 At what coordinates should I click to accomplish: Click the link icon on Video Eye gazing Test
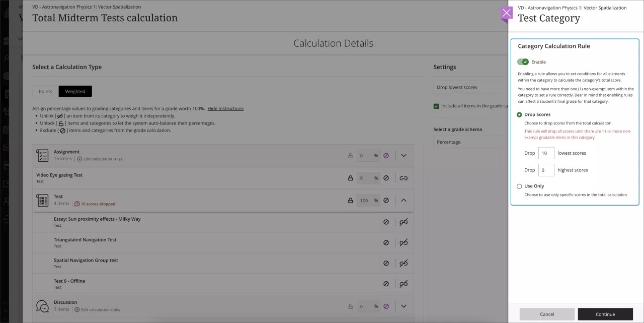coord(403,177)
